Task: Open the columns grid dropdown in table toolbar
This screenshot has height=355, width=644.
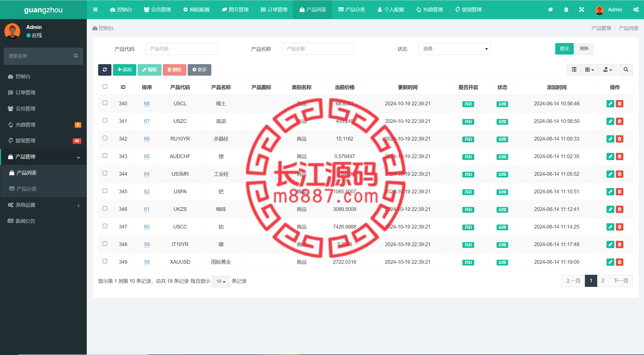Action: tap(589, 70)
